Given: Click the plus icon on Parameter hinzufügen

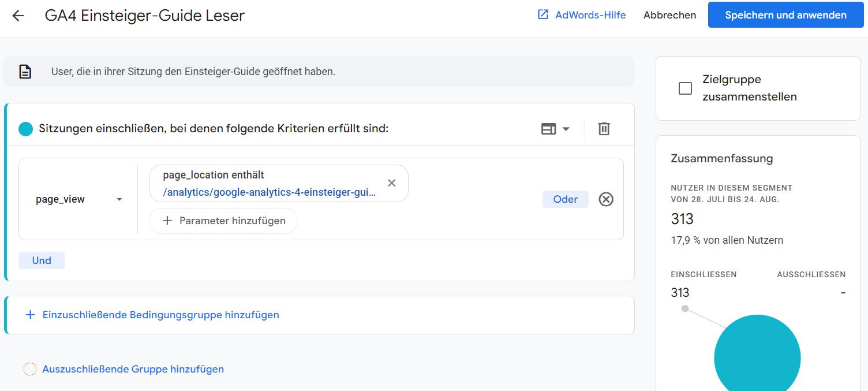Looking at the screenshot, I should click(x=167, y=221).
